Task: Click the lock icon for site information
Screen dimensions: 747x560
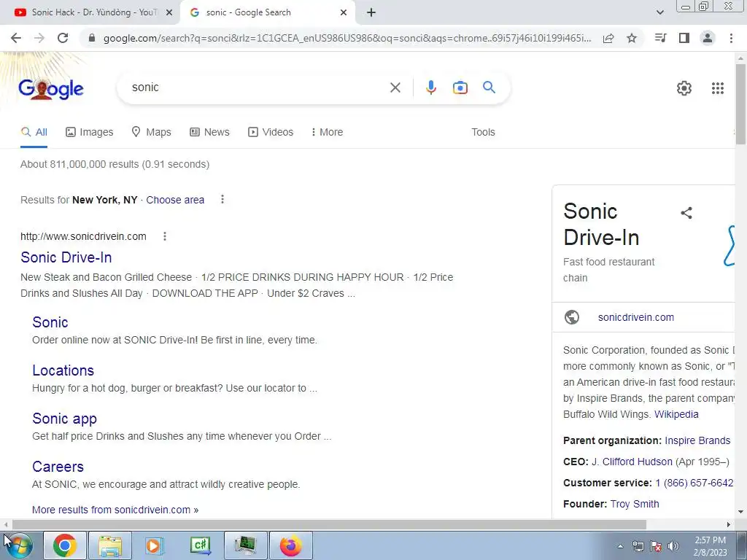Action: [92, 38]
